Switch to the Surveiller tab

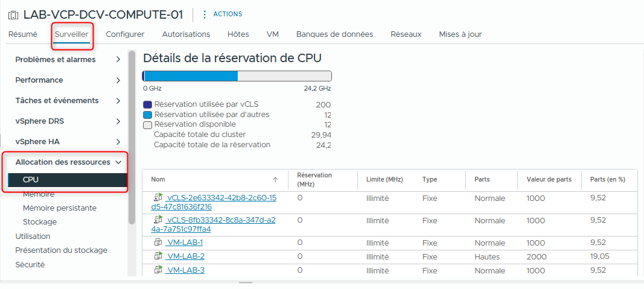[71, 34]
